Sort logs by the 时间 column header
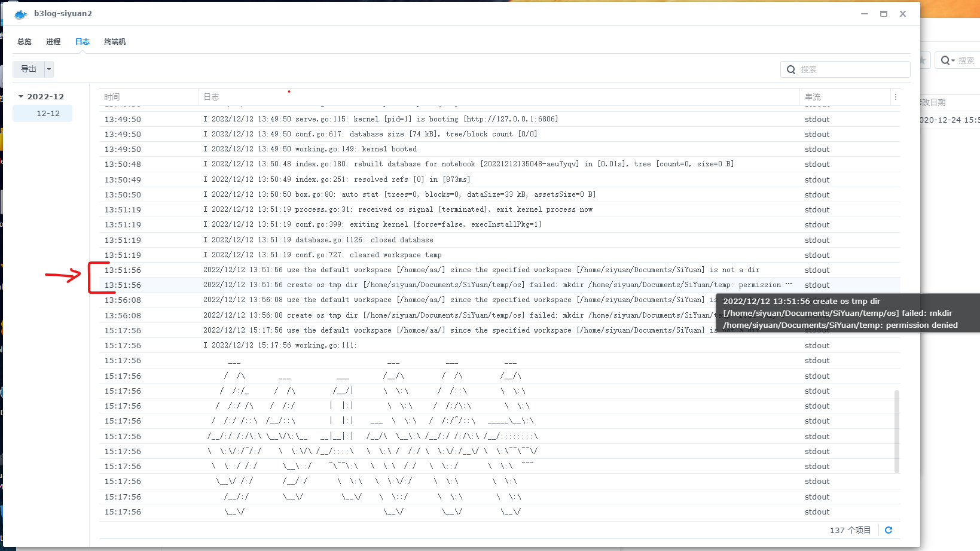 point(111,96)
